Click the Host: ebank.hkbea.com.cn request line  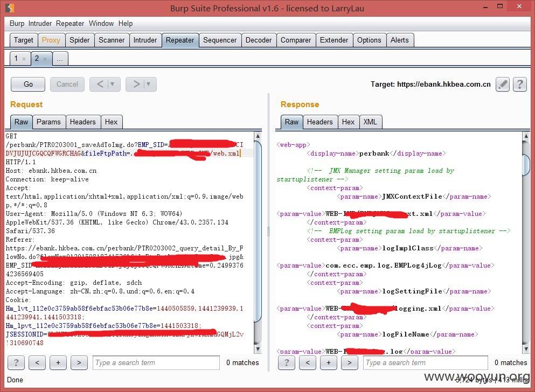click(x=51, y=171)
